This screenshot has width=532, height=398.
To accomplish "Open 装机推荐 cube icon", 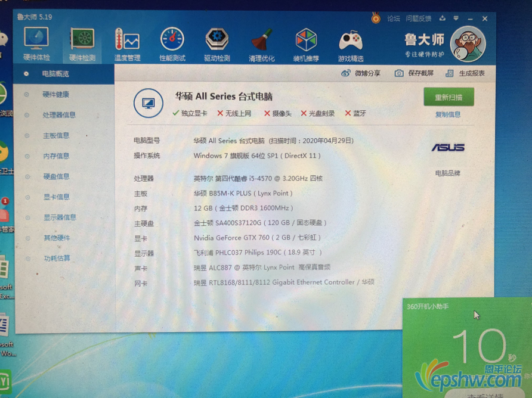I will tap(306, 45).
